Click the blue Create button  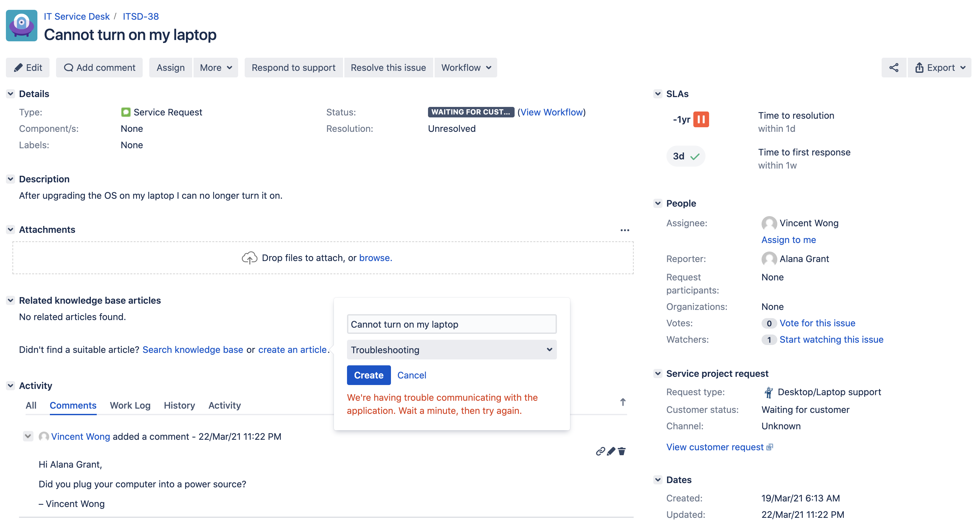coord(368,375)
